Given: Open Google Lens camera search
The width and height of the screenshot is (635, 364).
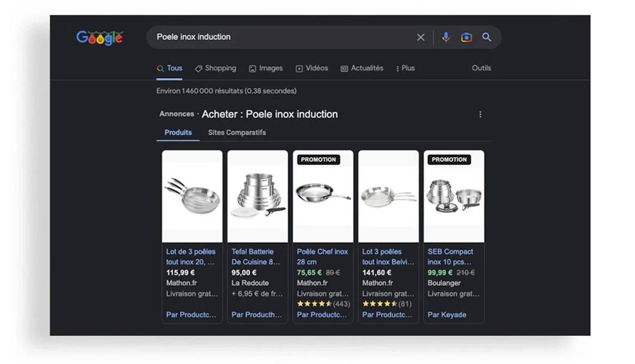Looking at the screenshot, I should [466, 37].
